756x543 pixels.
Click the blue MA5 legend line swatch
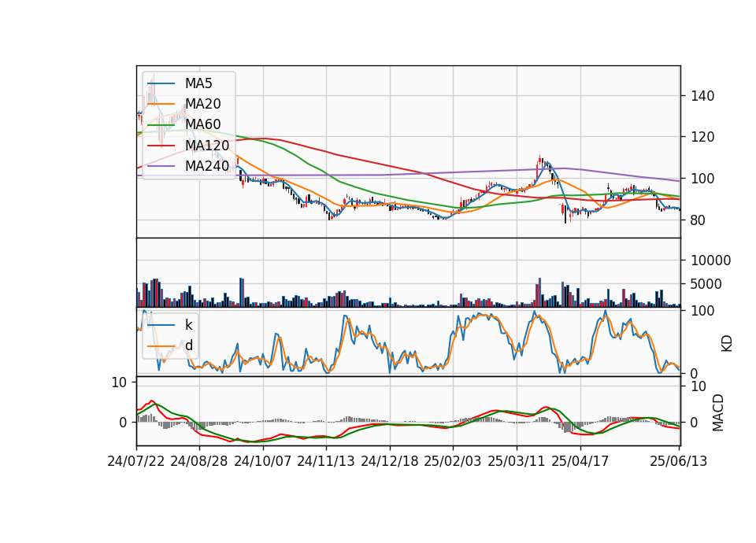(x=161, y=84)
